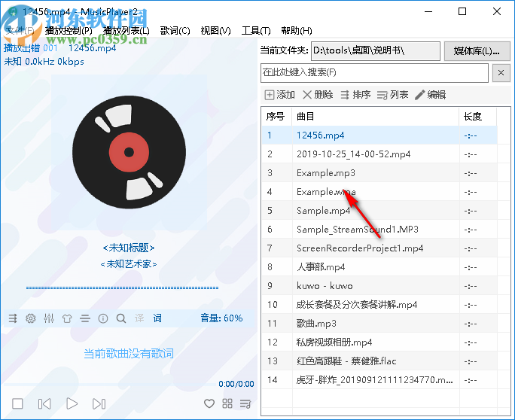The image size is (515, 420).
Task: Open the 歌词(C) menu
Action: pyautogui.click(x=175, y=31)
